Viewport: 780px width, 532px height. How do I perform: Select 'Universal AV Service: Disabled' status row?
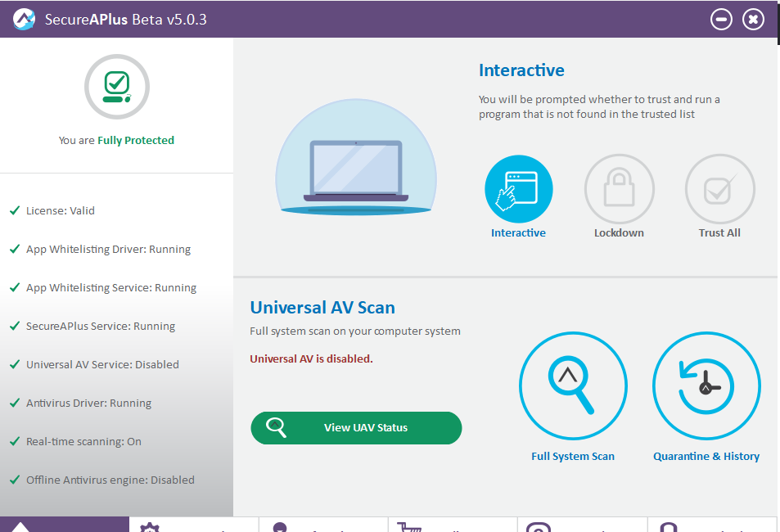click(x=94, y=364)
